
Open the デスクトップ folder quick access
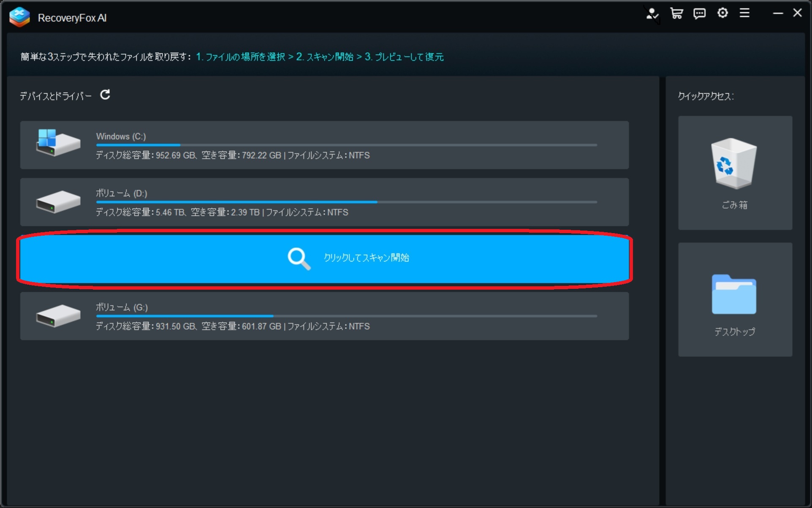pyautogui.click(x=735, y=299)
